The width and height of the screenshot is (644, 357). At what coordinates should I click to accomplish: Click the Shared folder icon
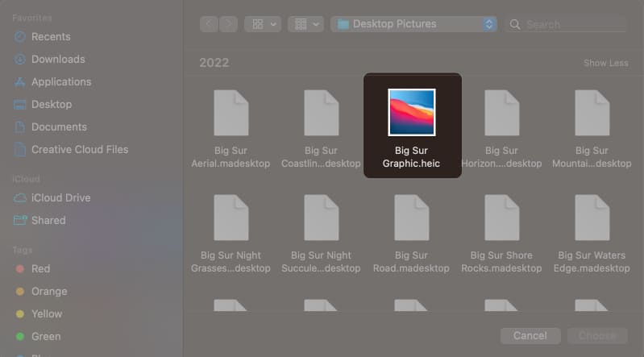19,221
